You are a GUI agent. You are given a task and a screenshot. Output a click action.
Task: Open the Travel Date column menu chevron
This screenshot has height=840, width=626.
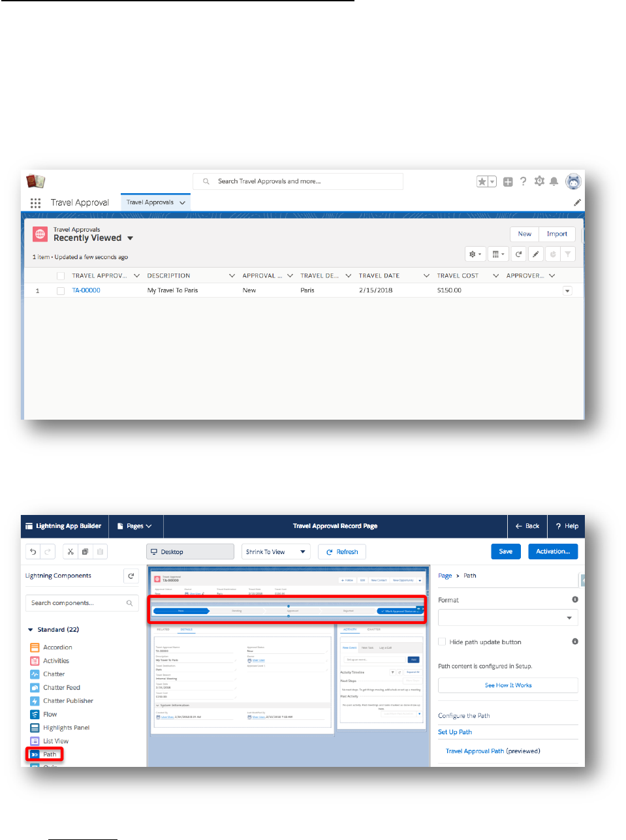tap(426, 275)
